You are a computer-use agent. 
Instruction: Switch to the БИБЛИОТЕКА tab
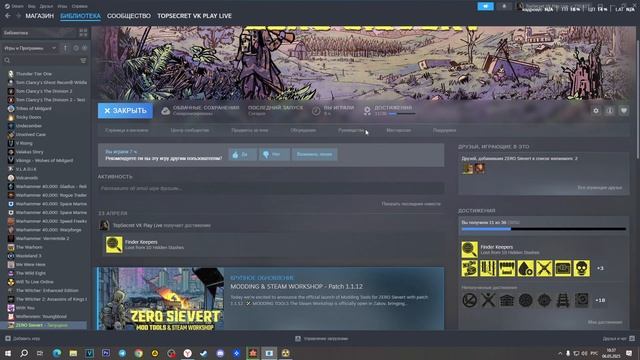(x=80, y=16)
